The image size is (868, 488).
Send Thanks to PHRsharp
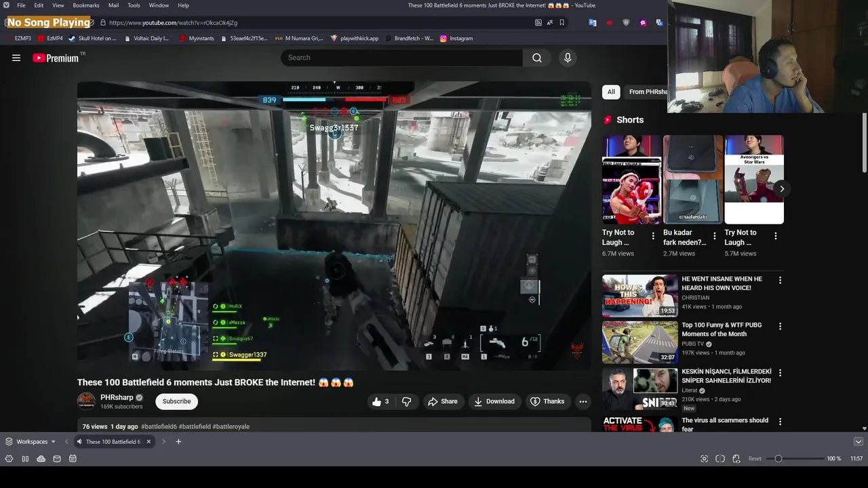(x=547, y=401)
